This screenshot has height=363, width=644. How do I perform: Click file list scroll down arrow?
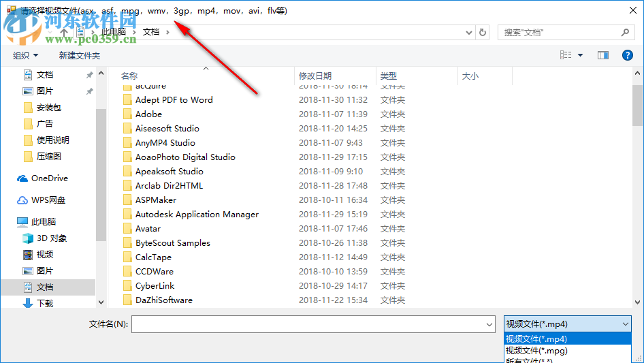(637, 302)
